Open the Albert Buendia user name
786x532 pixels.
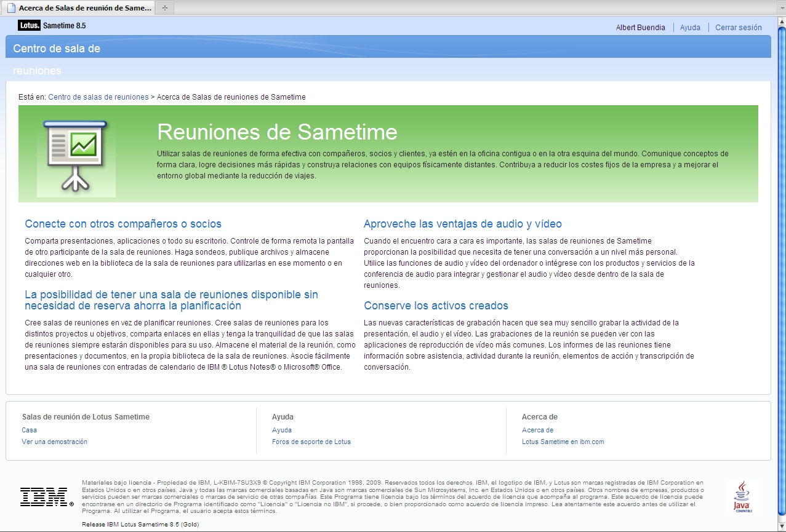pyautogui.click(x=641, y=28)
